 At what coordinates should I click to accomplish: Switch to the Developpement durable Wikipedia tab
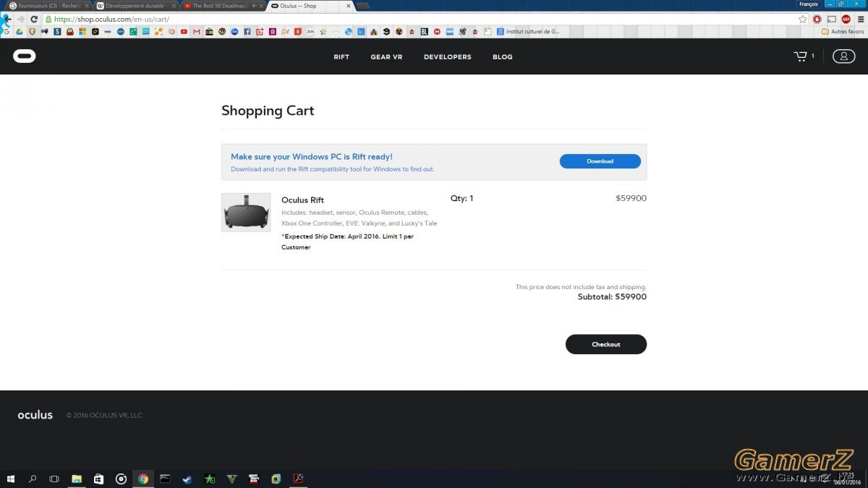[x=136, y=6]
